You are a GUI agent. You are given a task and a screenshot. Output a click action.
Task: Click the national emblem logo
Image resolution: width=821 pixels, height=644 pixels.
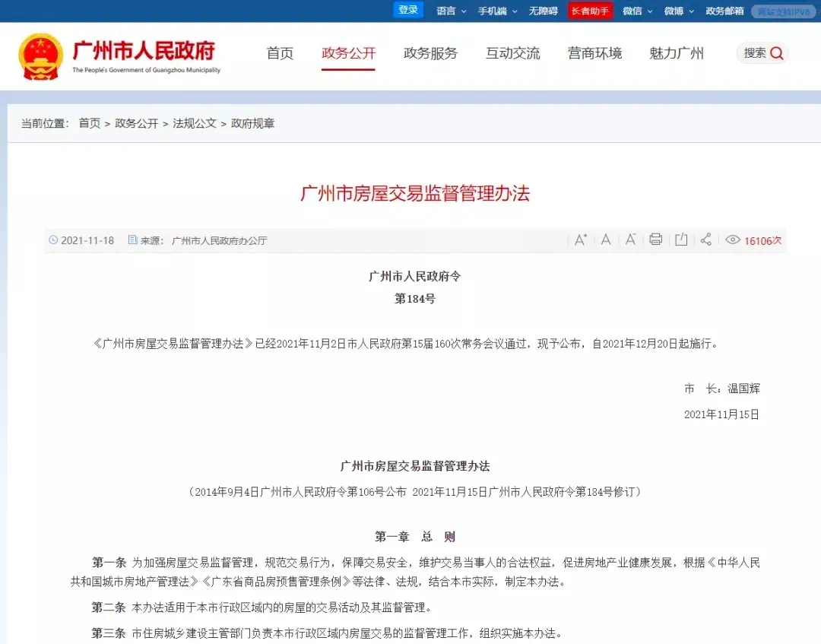coord(41,56)
